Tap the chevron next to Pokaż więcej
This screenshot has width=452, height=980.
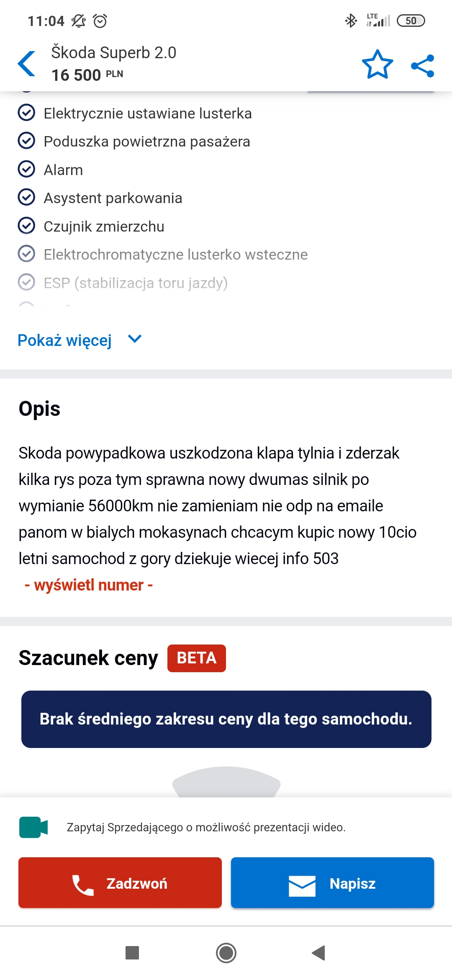pyautogui.click(x=135, y=339)
